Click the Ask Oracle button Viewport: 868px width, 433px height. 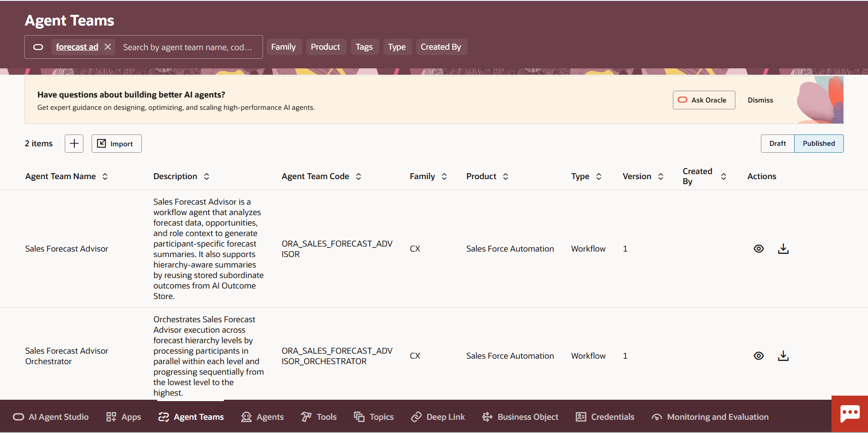coord(704,100)
